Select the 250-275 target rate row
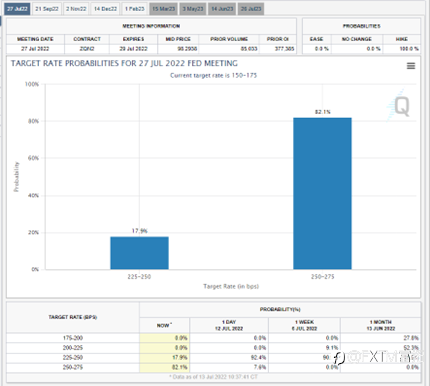430x386 pixels. point(213,367)
